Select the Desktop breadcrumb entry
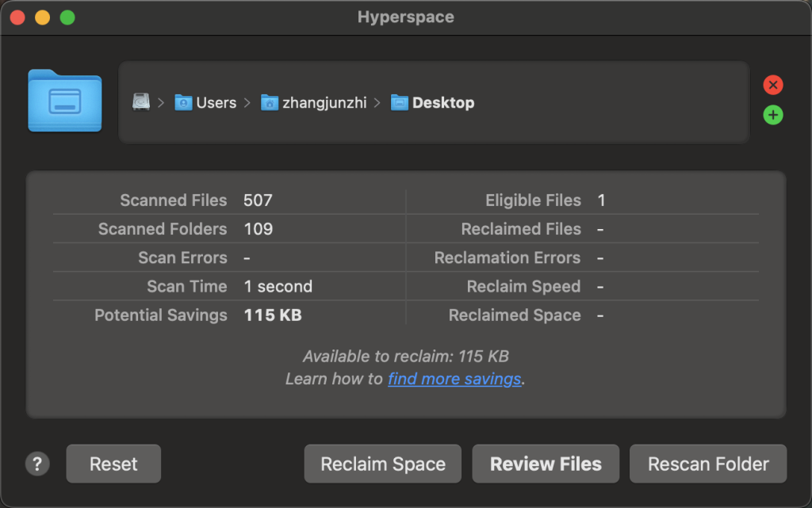The image size is (812, 508). click(x=442, y=102)
